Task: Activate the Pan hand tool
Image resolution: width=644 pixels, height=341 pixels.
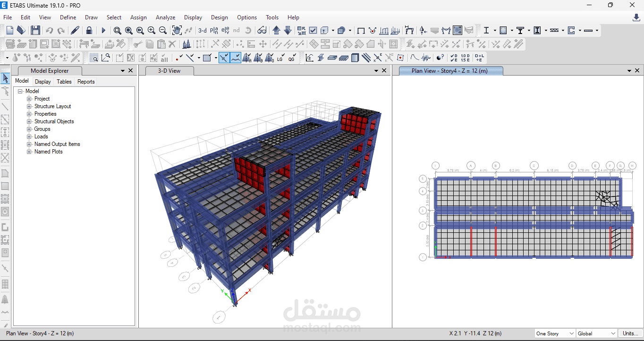Action: pos(177,30)
